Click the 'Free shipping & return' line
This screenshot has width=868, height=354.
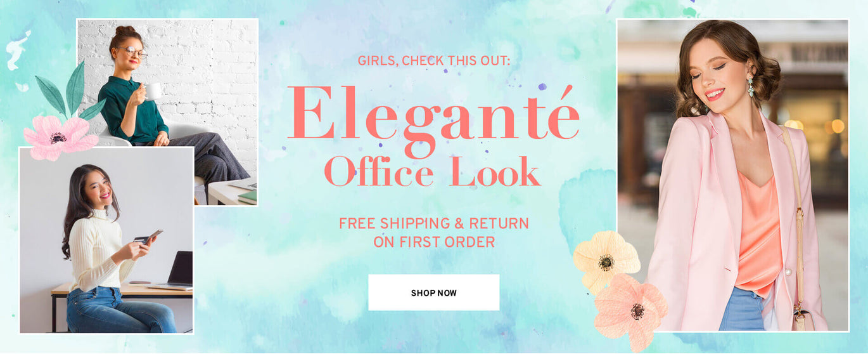tap(433, 223)
